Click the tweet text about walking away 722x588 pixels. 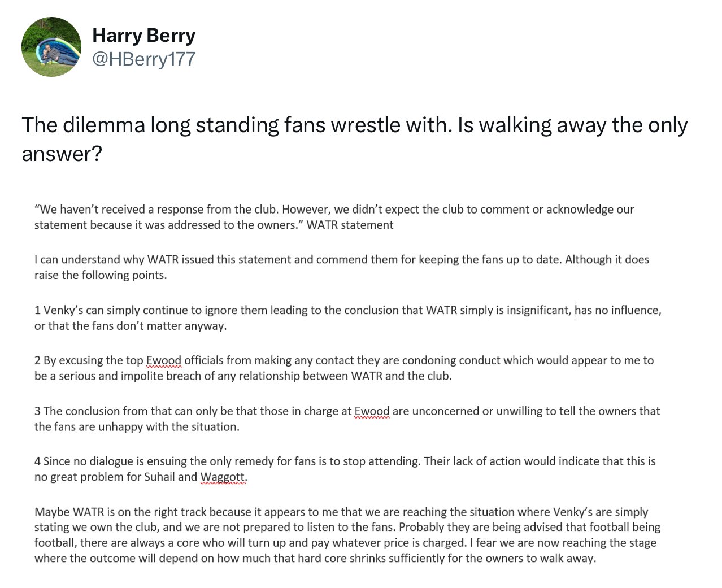tap(355, 138)
